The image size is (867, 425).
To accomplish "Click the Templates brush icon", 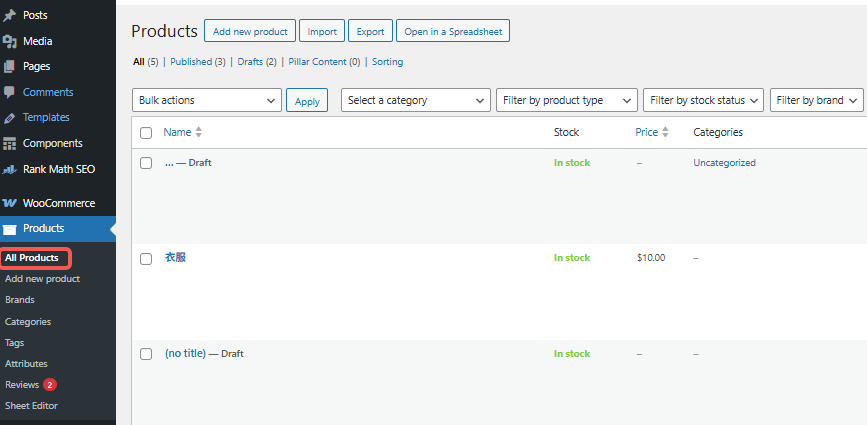I will [x=10, y=118].
